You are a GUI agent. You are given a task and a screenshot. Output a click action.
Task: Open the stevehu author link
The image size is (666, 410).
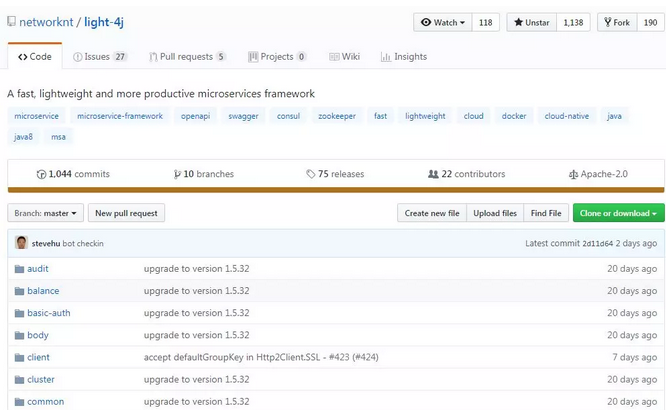pyautogui.click(x=46, y=243)
